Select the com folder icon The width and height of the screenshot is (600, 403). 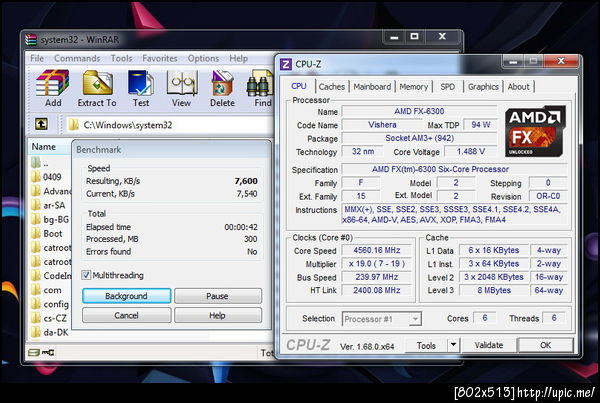pyautogui.click(x=36, y=290)
